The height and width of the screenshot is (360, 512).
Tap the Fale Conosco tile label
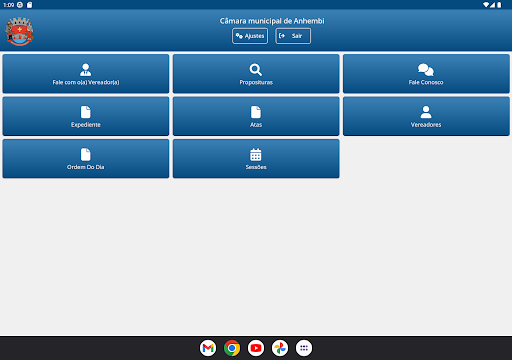(426, 82)
